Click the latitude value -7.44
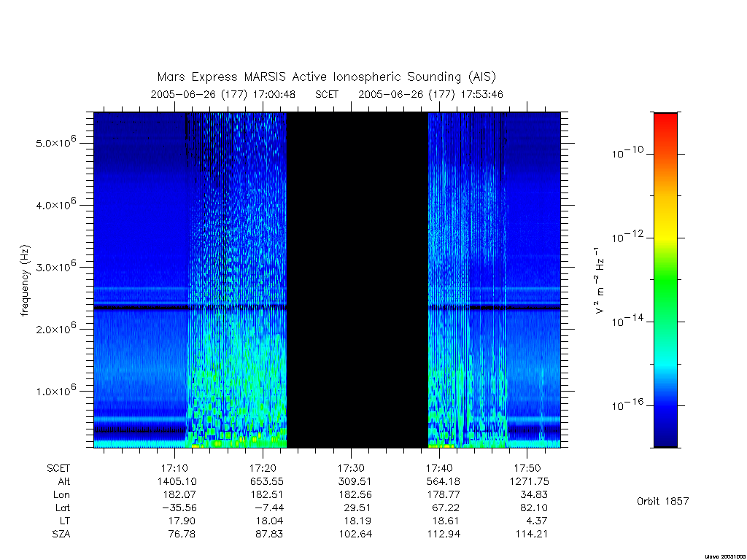Image resolution: width=747 pixels, height=560 pixels. point(269,507)
